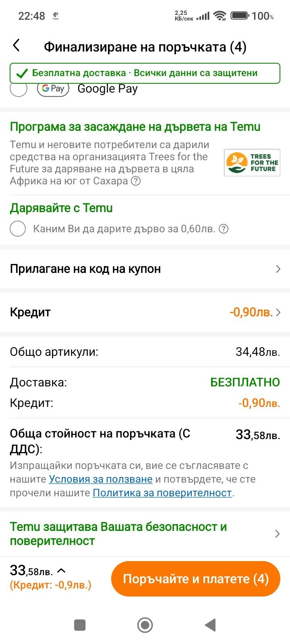Tap help icon next to tree donation offer
The height and width of the screenshot is (644, 290).
coord(223,229)
